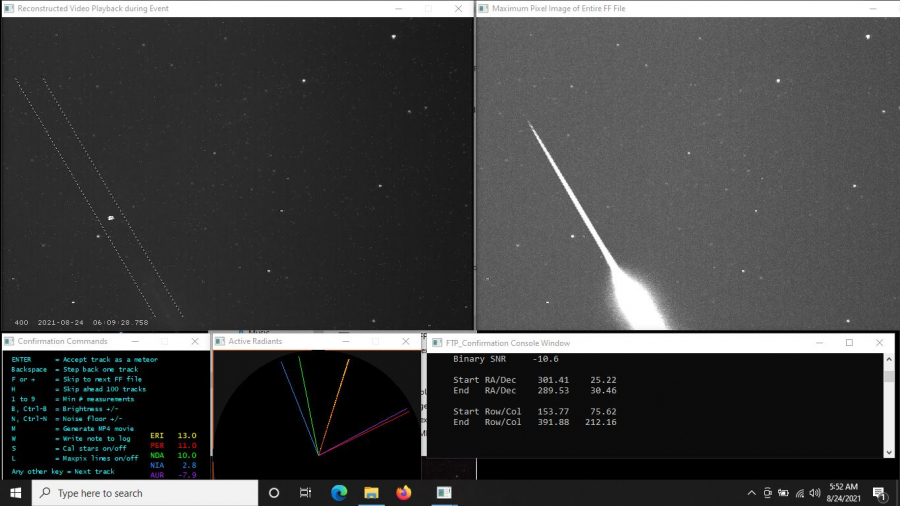900x506 pixels.
Task: Open the network Wi-Fi tray icon
Action: (x=800, y=493)
